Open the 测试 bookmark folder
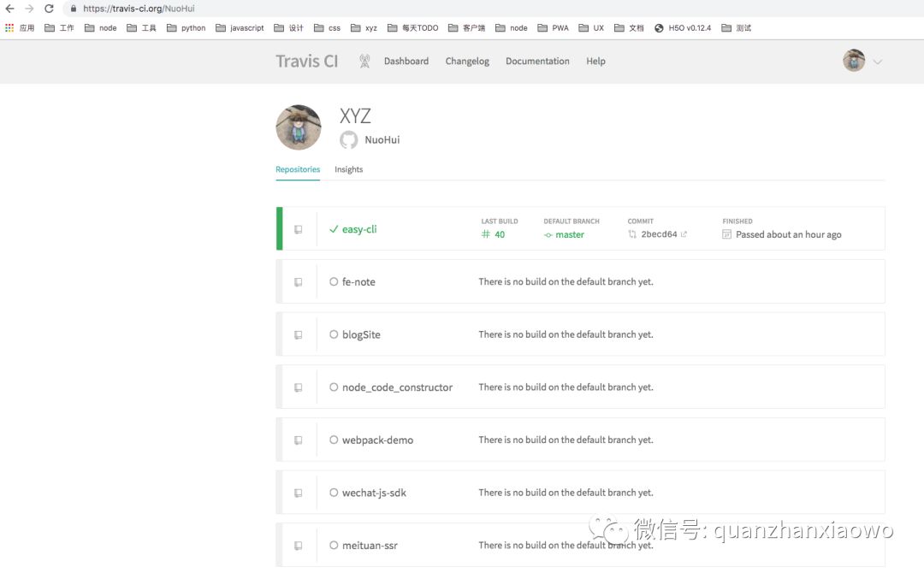Screen dimensions: 924x573 pos(737,27)
